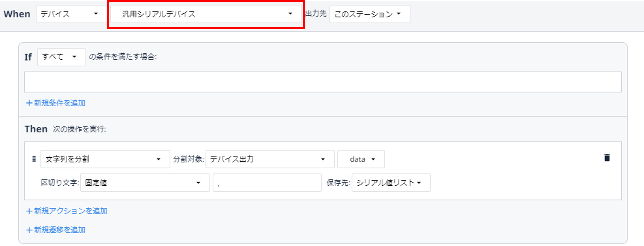Screen dimensions: 644x246
Task: Delete the 文字列を分割 action with trash icon
Action: click(x=607, y=158)
